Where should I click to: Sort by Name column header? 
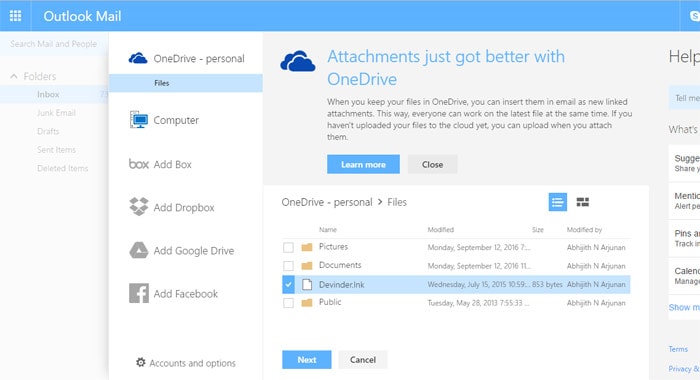tap(328, 230)
